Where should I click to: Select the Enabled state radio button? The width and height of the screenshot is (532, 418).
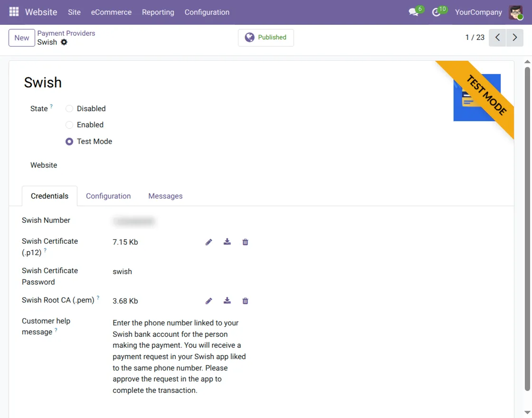69,125
